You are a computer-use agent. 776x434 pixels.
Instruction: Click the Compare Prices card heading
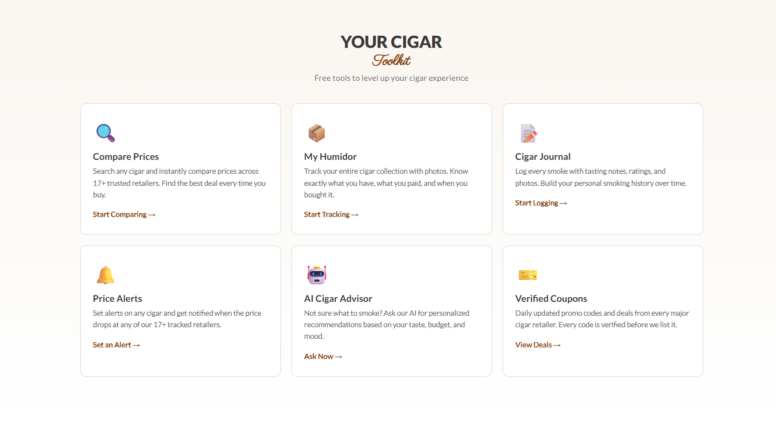click(125, 157)
